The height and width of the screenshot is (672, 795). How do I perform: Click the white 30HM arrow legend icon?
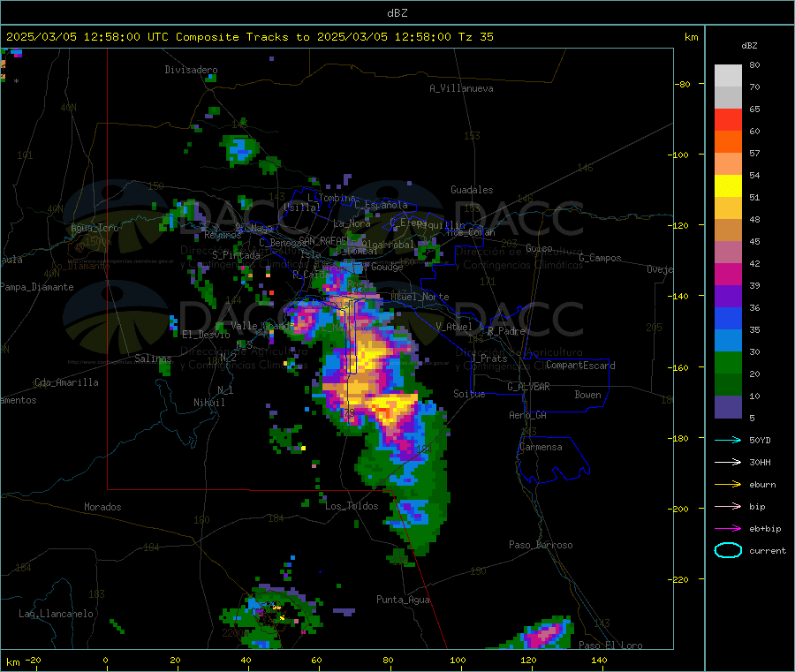[x=728, y=462]
